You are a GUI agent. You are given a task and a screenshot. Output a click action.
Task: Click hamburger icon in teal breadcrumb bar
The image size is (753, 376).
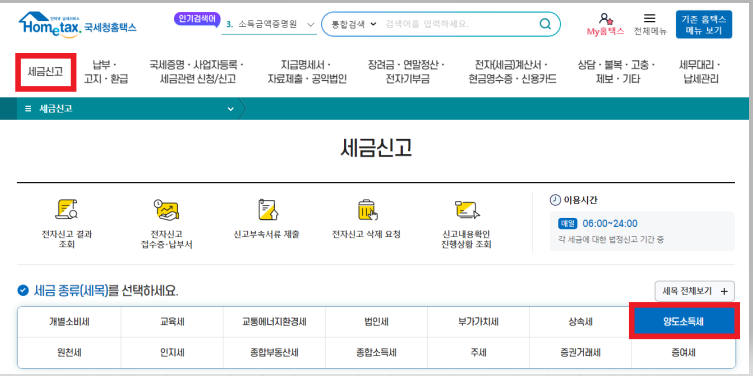point(28,109)
